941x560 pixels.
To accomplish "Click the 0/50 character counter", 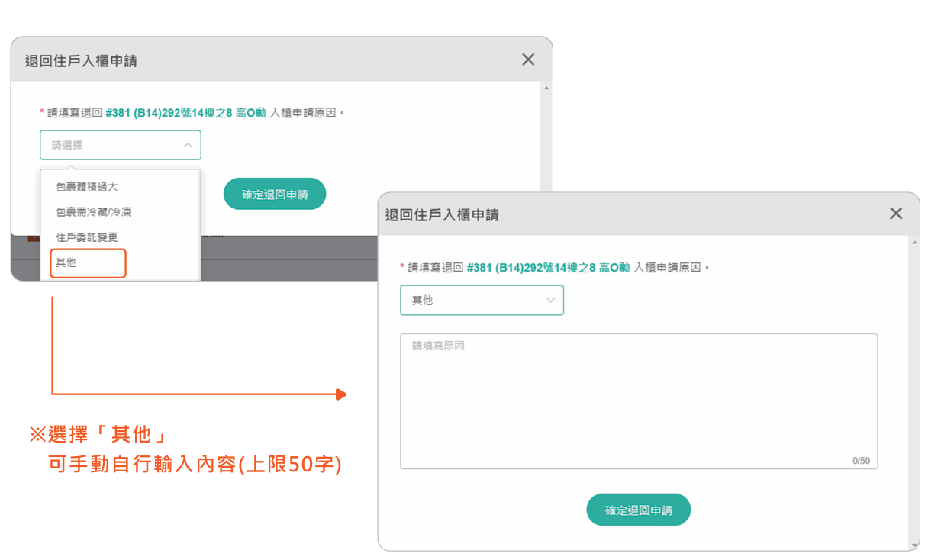I will 861,461.
